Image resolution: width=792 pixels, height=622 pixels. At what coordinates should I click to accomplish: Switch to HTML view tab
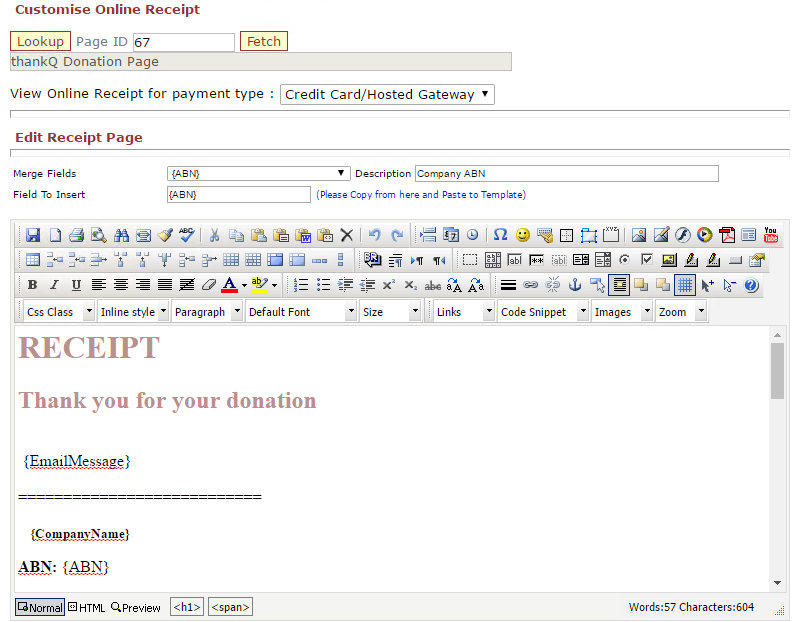[x=86, y=607]
